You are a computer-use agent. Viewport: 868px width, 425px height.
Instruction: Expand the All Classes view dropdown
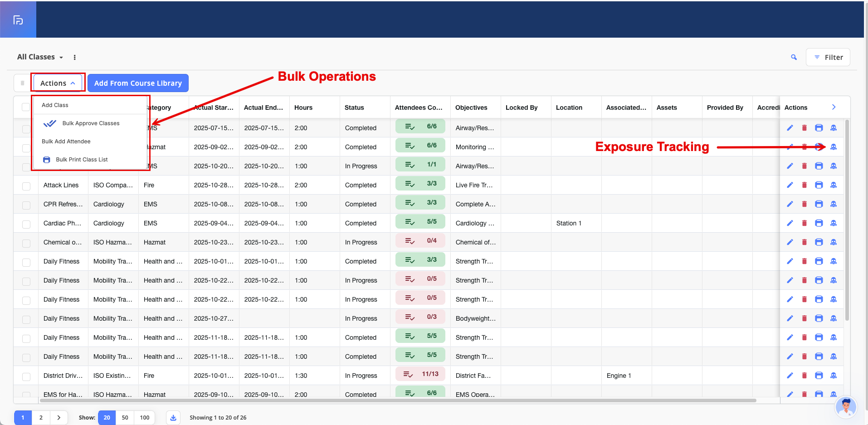point(40,57)
